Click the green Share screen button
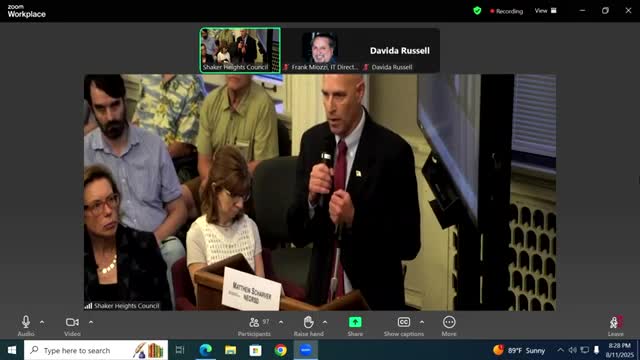The image size is (640, 360). pos(355,326)
